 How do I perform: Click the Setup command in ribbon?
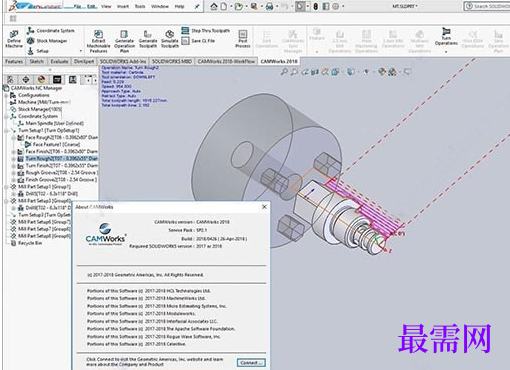tap(38, 51)
